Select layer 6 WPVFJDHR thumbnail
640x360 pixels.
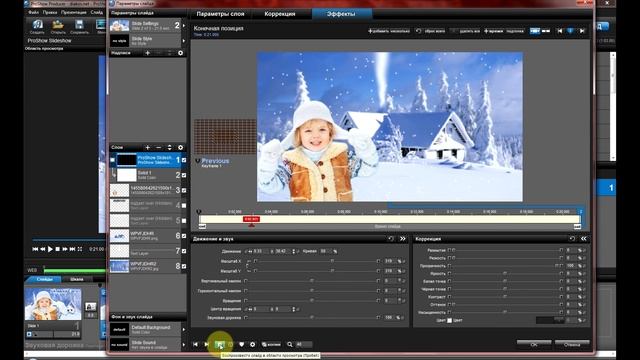119,236
